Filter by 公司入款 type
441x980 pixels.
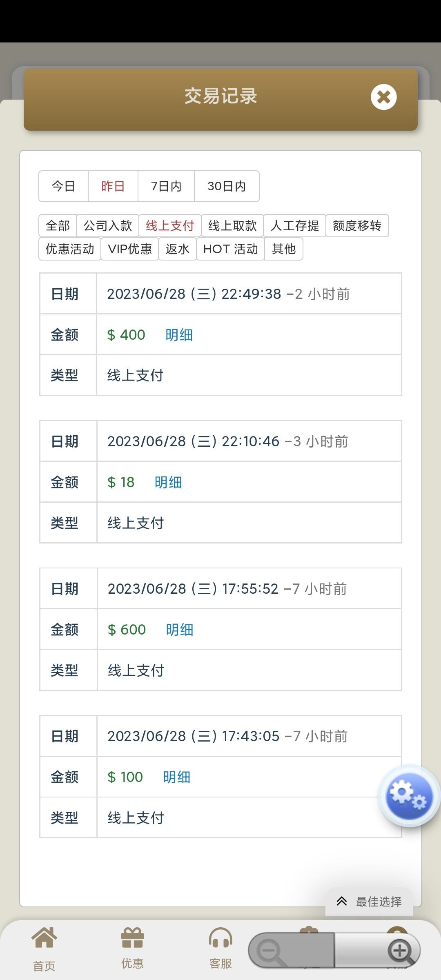pyautogui.click(x=108, y=225)
